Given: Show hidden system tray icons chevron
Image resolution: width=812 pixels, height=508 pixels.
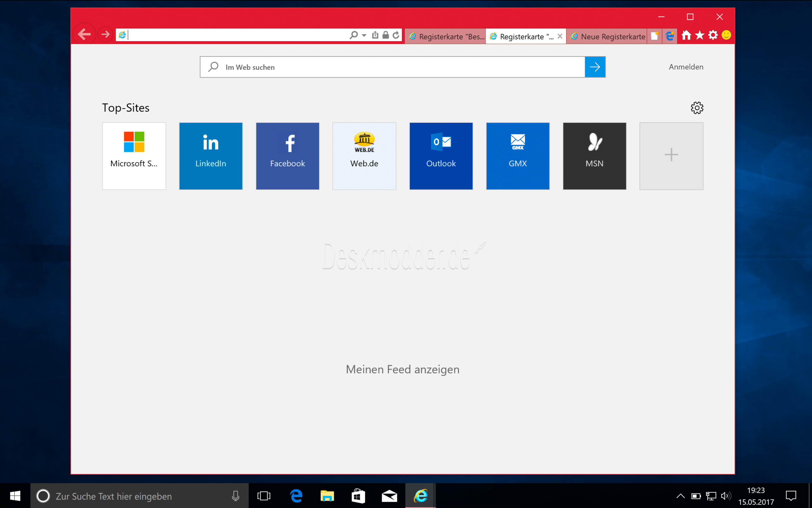Looking at the screenshot, I should (x=680, y=496).
